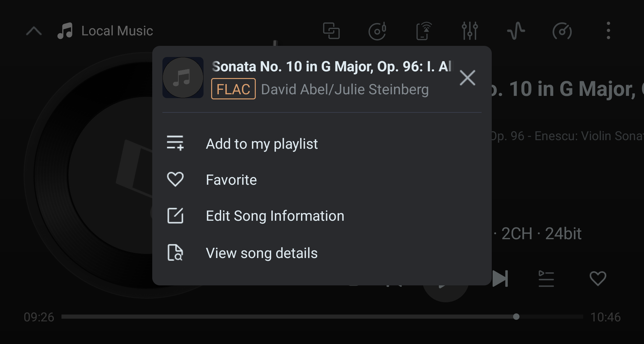
Task: Click the 24bit audio info text
Action: [563, 233]
